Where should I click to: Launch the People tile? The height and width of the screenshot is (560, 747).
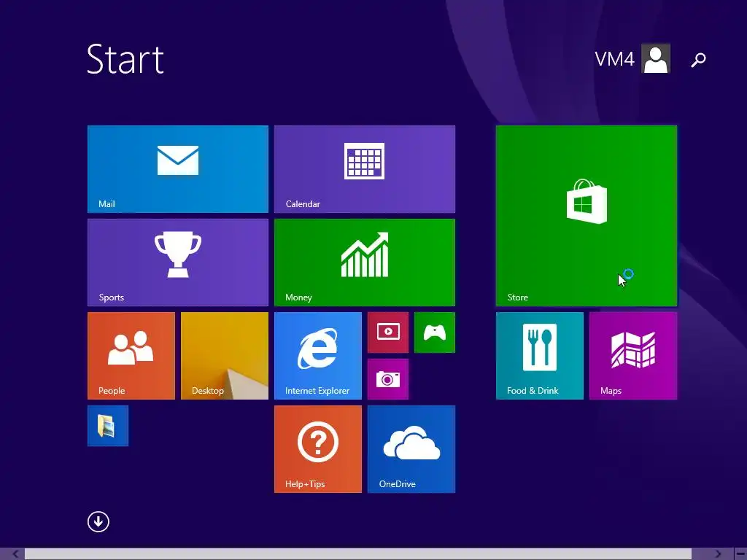pos(131,356)
